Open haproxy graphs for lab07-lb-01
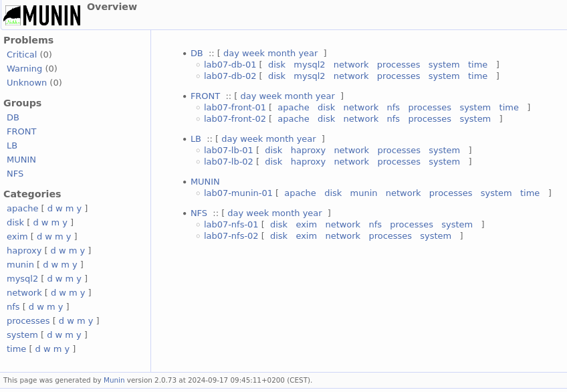The image size is (567, 392). point(308,151)
